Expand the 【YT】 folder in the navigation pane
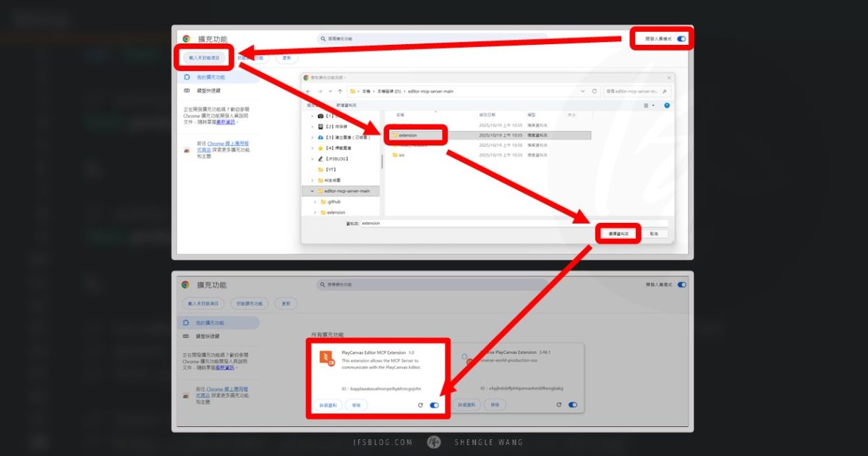This screenshot has height=456, width=868. click(x=312, y=168)
